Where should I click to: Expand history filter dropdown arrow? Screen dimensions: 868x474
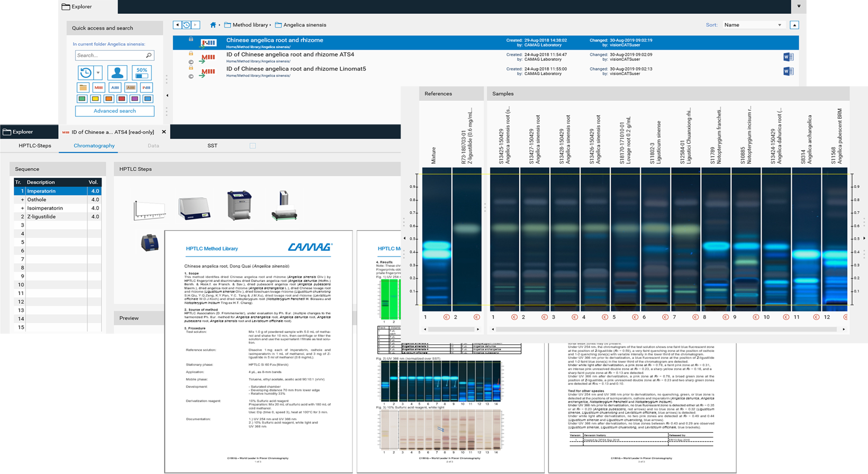pos(98,73)
